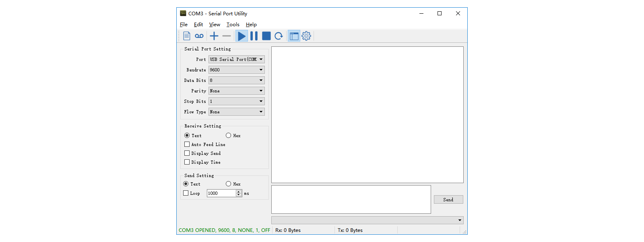Expand the Flow Type dropdown
This screenshot has height=242, width=644.
point(237,112)
